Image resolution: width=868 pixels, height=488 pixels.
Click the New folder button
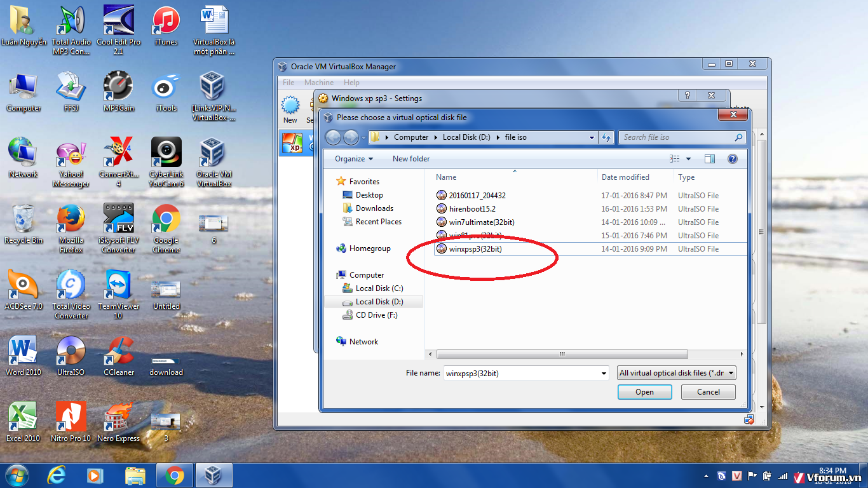[x=411, y=159]
